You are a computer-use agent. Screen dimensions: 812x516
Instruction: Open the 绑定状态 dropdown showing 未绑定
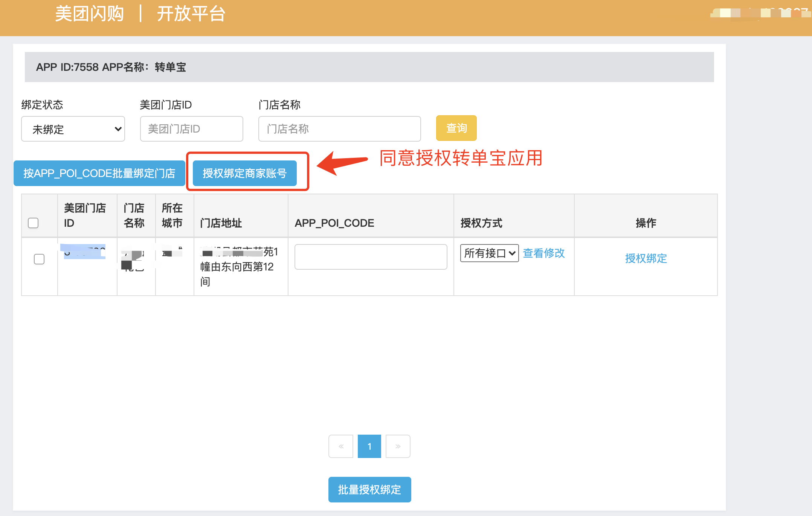click(x=73, y=129)
